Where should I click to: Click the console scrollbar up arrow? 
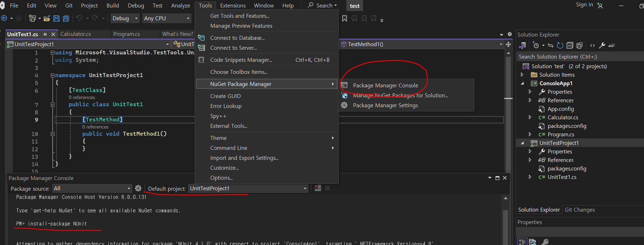505,198
